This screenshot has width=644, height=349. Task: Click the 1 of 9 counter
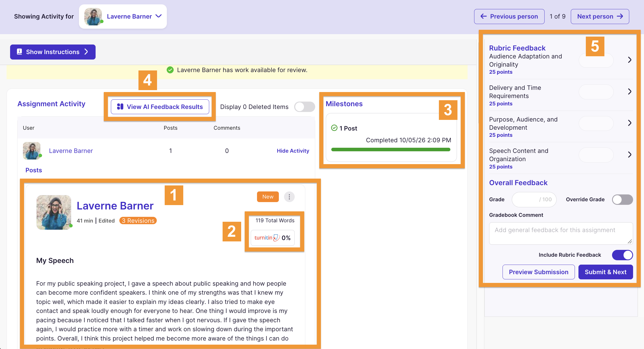coord(557,16)
